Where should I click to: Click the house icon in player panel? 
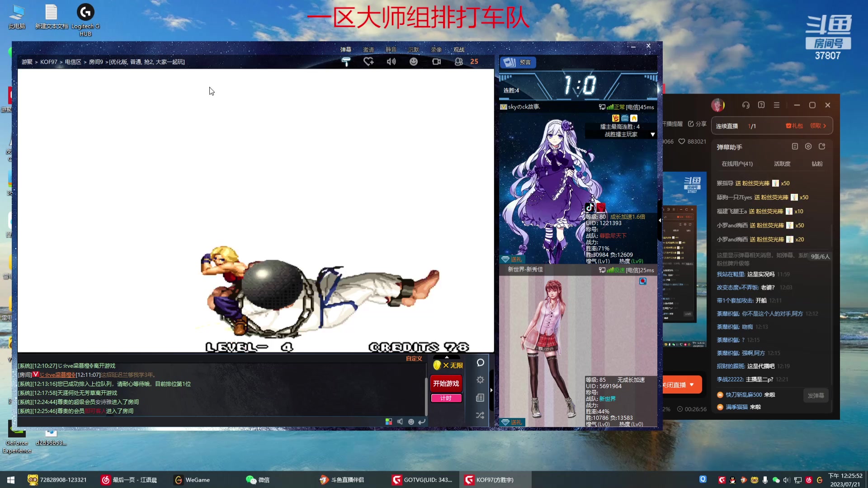(634, 118)
